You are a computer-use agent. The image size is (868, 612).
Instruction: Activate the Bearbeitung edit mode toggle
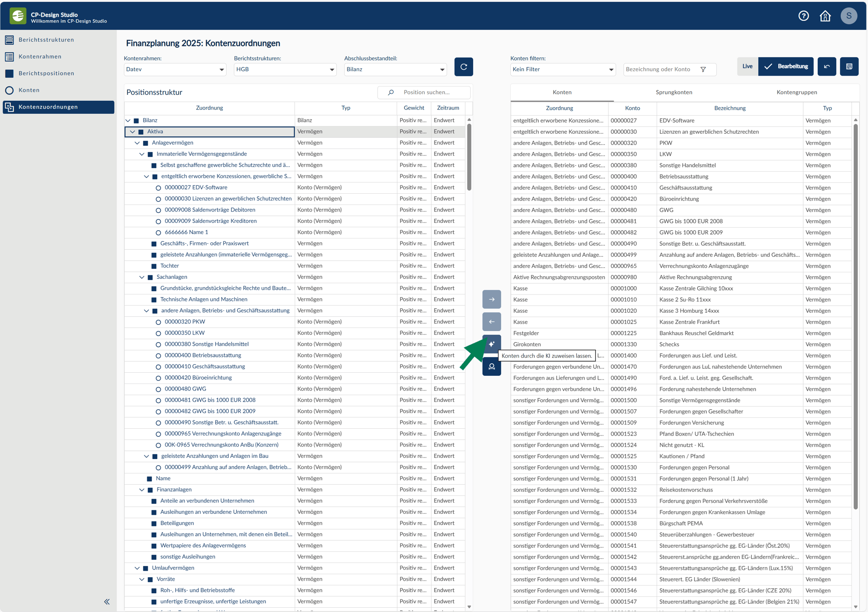click(786, 66)
